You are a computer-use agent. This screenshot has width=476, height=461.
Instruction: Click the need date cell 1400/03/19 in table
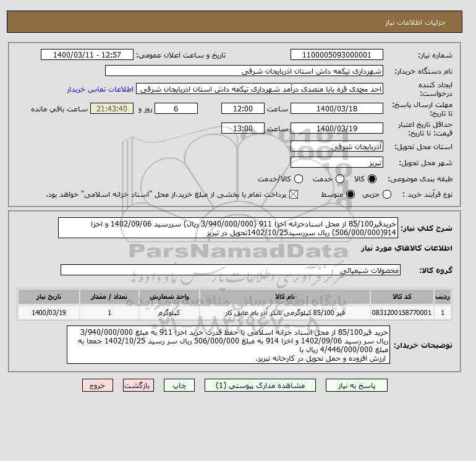[49, 312]
